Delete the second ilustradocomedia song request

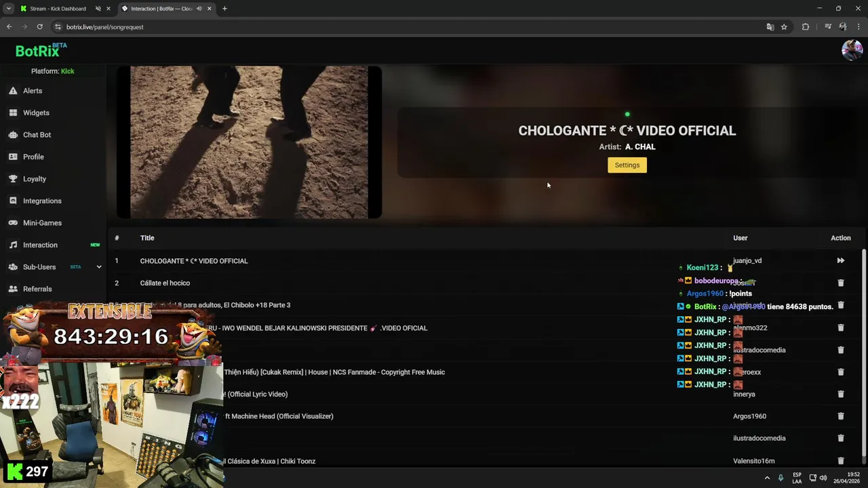click(x=840, y=439)
